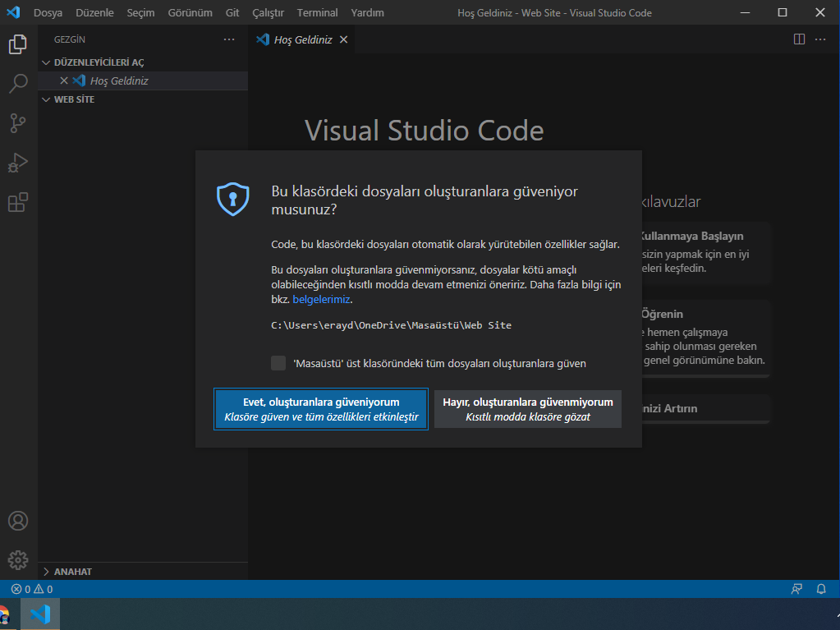Open the belgelerimiz documentation link
Screen dimensions: 840x630
322,299
